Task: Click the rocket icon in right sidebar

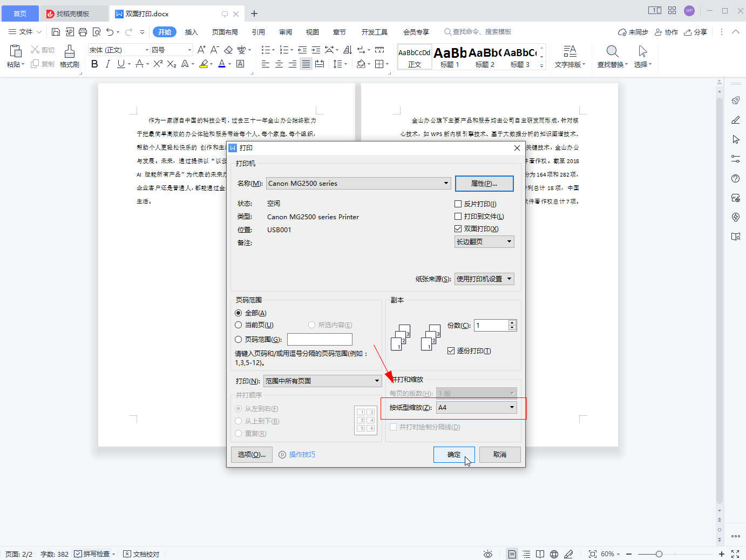Action: pos(735,100)
